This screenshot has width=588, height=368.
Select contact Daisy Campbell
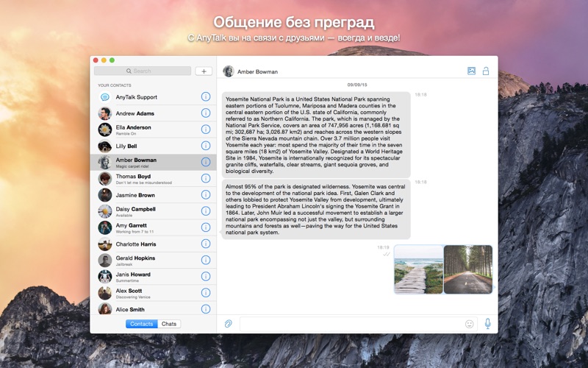coord(153,211)
